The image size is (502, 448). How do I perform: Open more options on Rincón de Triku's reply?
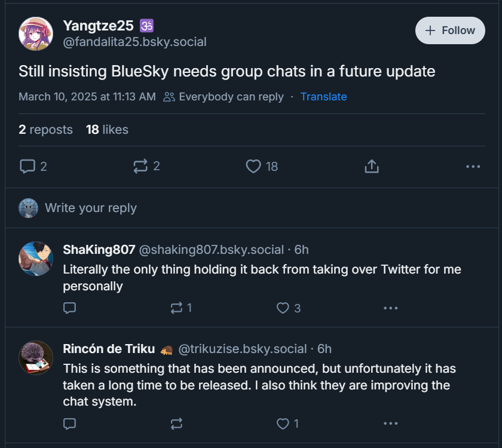(390, 424)
